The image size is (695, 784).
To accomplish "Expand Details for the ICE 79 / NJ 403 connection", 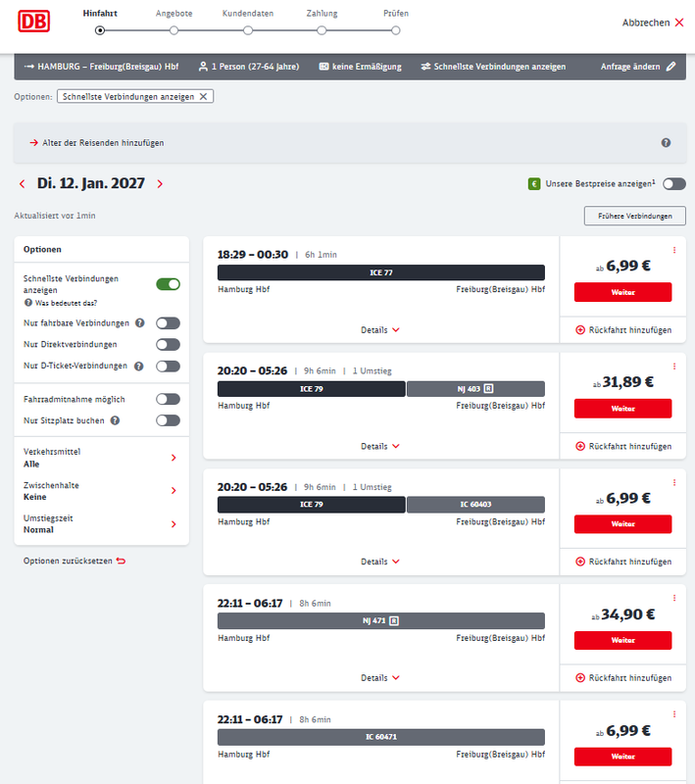I will (380, 446).
